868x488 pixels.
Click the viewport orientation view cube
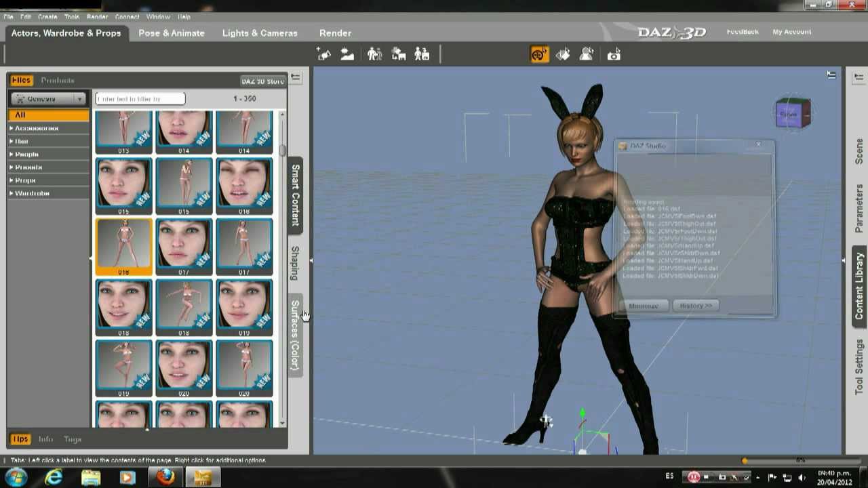tap(793, 113)
